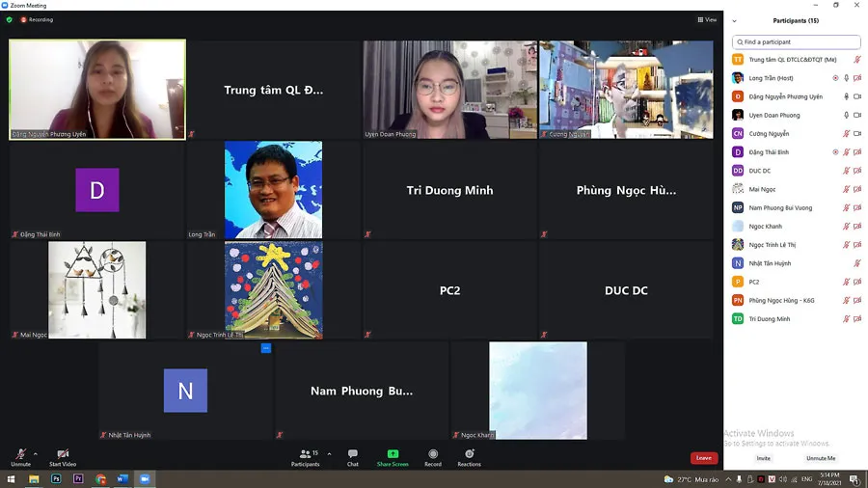Click Long Trần's microphone icon in list
This screenshot has height=488, width=868.
click(x=846, y=78)
